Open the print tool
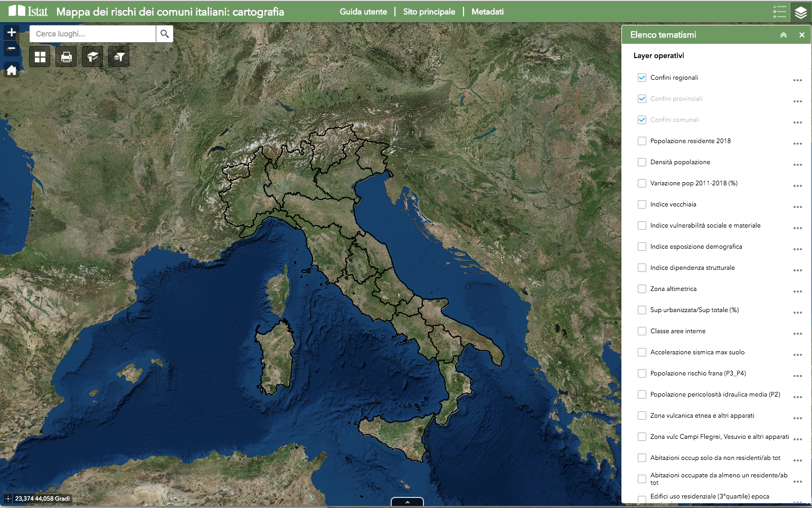 [67, 57]
